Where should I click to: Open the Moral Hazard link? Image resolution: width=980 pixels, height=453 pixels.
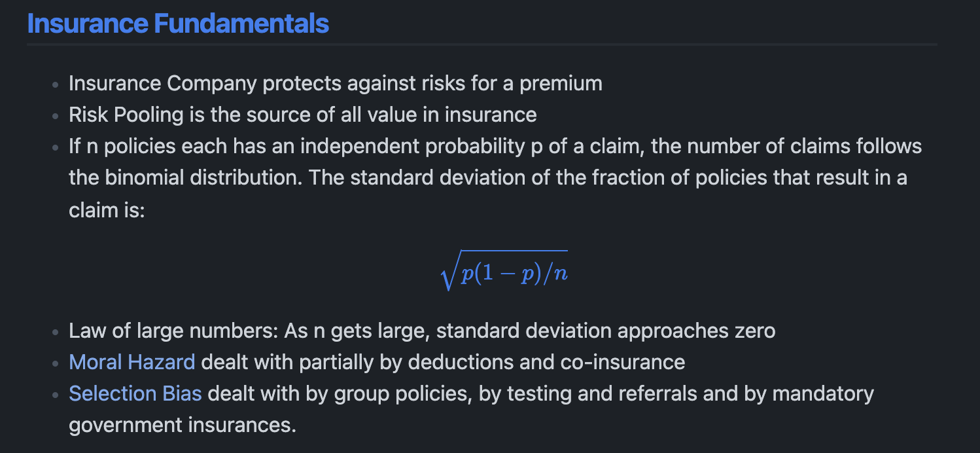coord(131,362)
